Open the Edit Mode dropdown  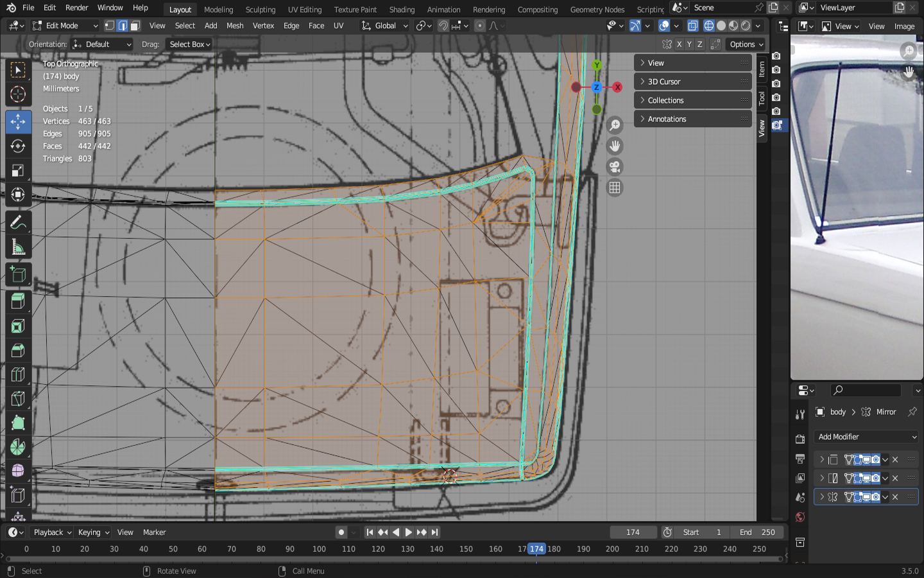pos(65,26)
